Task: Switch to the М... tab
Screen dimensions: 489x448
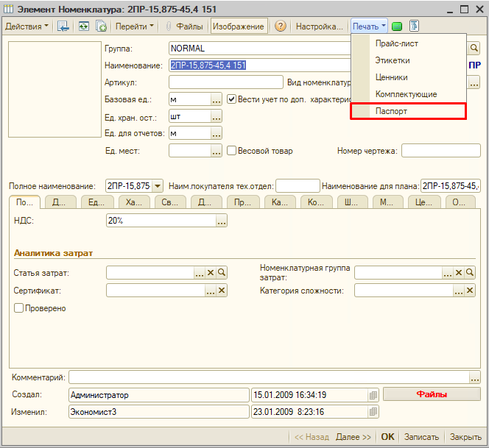Action: (x=387, y=202)
